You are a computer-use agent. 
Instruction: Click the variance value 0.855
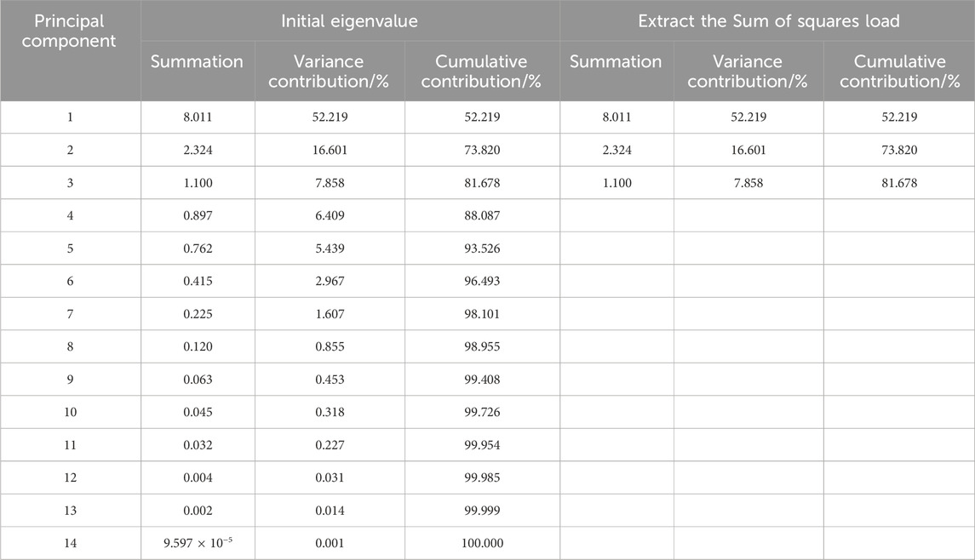[x=330, y=347]
